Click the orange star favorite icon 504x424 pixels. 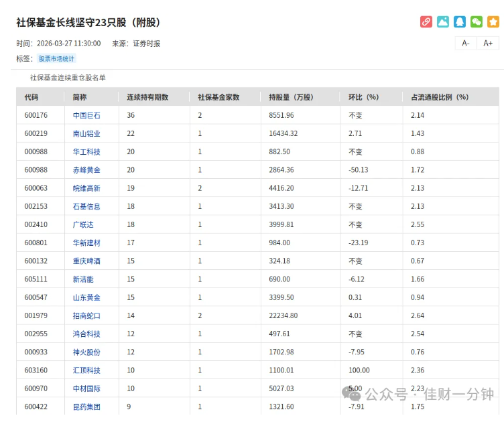(493, 22)
